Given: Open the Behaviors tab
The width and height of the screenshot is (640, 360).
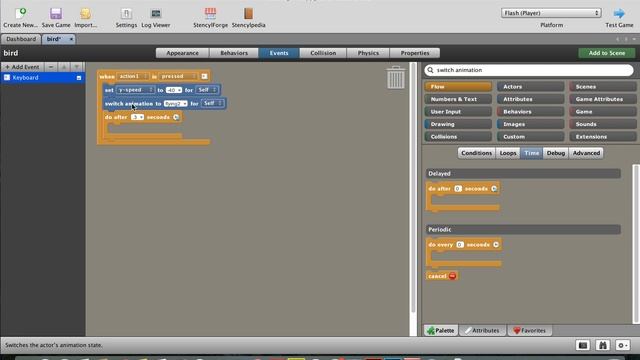Looking at the screenshot, I should coord(234,53).
